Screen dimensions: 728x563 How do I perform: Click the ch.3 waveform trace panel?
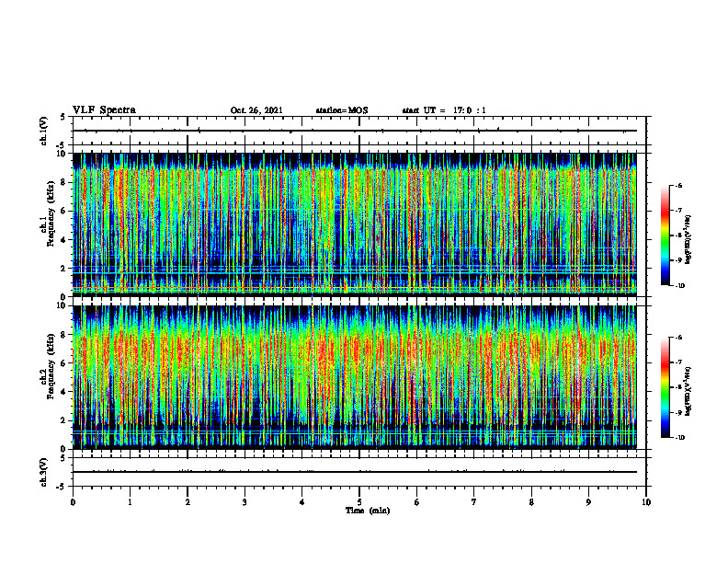359,472
